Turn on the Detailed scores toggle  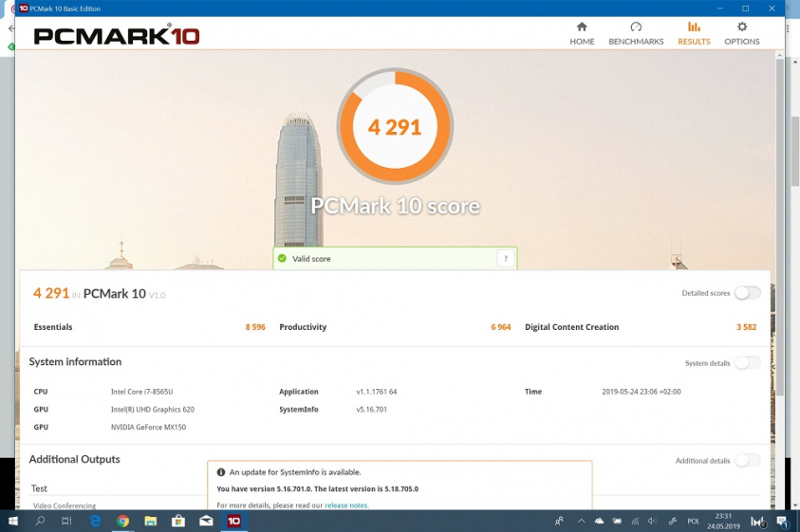pyautogui.click(x=748, y=293)
